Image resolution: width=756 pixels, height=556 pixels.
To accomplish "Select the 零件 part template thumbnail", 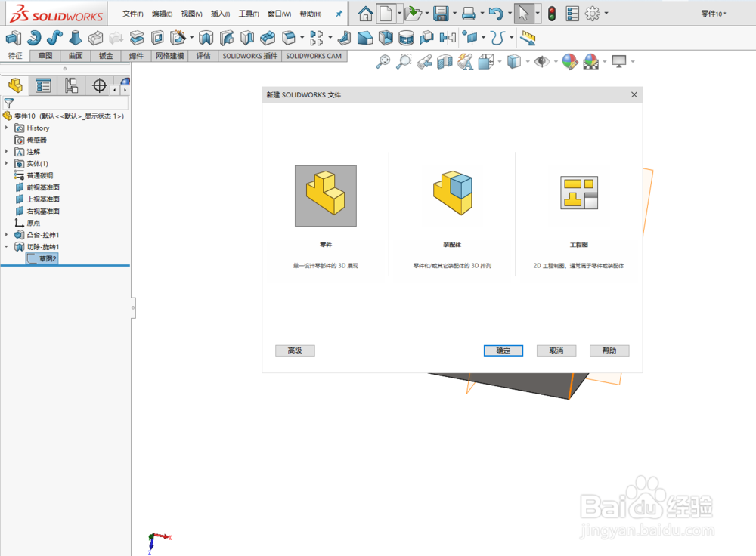I will coord(326,196).
